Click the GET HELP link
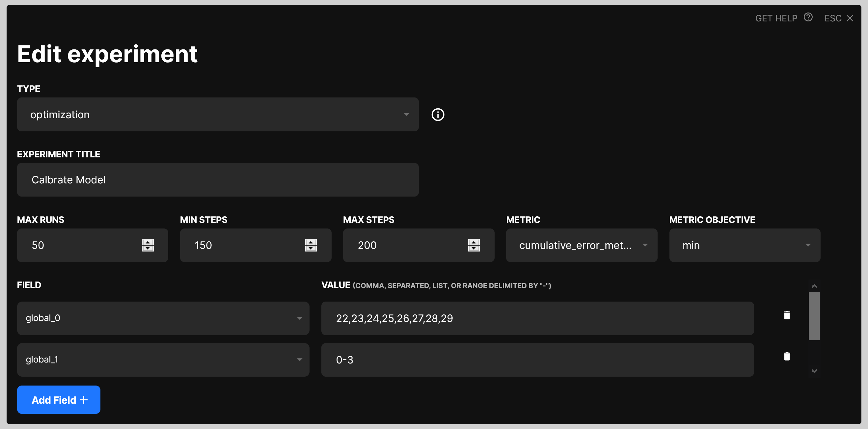 776,18
